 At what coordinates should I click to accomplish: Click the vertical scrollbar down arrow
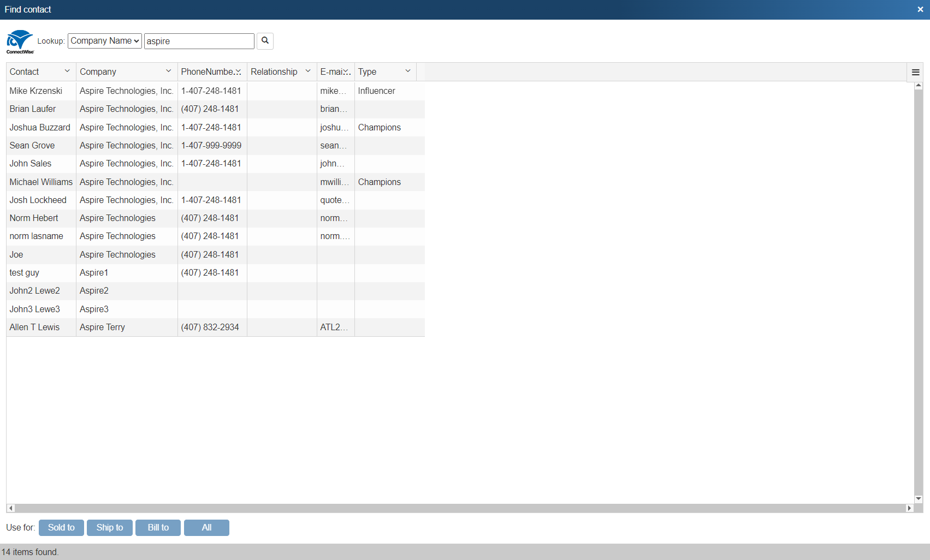[918, 498]
